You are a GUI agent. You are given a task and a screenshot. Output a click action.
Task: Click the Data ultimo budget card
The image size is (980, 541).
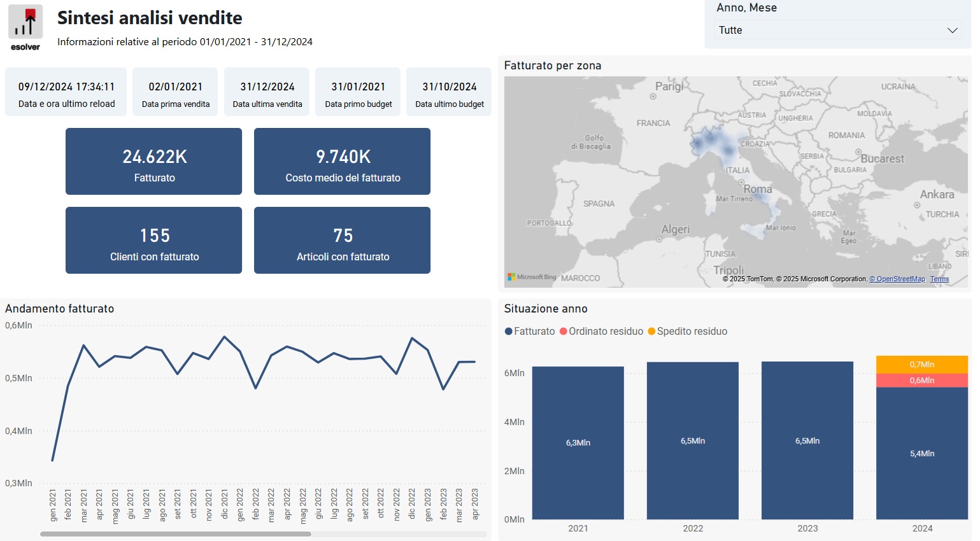[x=449, y=92]
